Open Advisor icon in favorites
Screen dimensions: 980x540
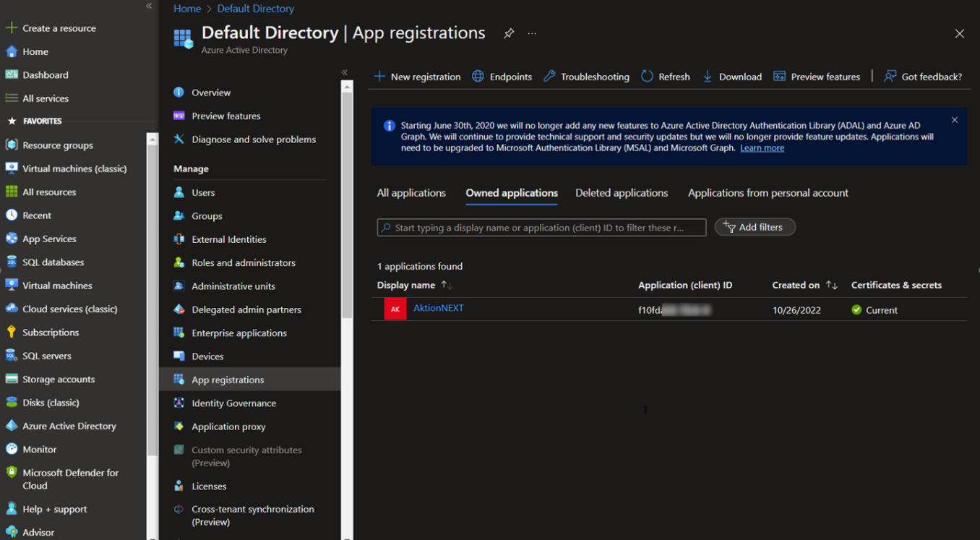click(12, 531)
